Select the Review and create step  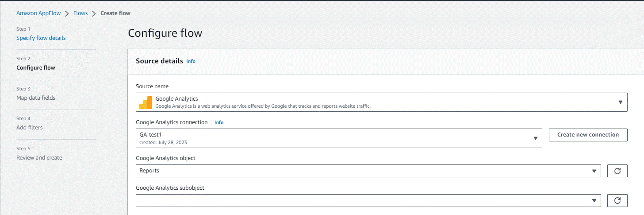point(39,157)
